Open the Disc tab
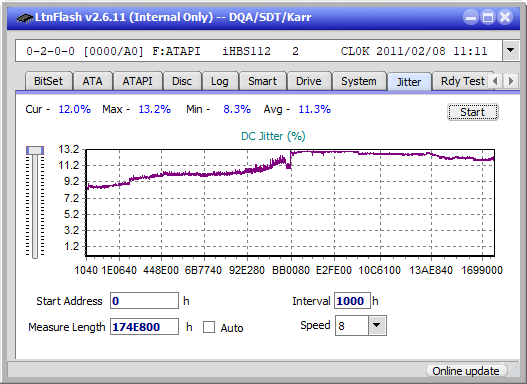Viewport: 527px width, 384px height. point(182,81)
